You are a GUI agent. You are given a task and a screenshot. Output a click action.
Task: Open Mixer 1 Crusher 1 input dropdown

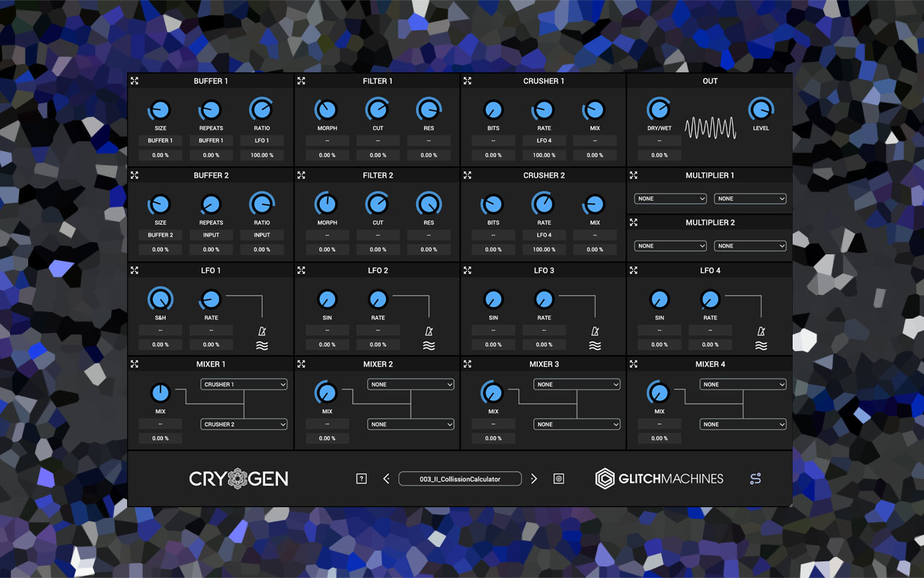pyautogui.click(x=244, y=384)
